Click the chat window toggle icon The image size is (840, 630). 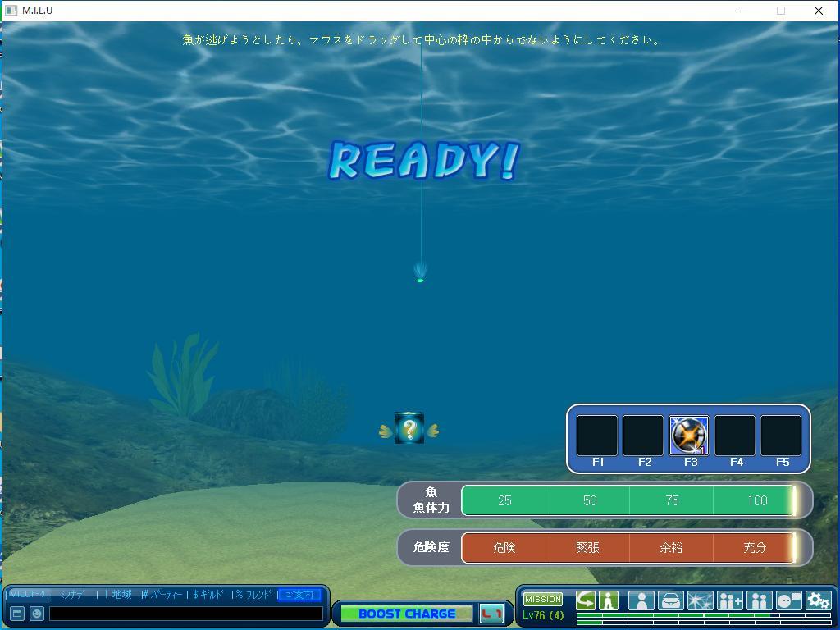(x=17, y=614)
